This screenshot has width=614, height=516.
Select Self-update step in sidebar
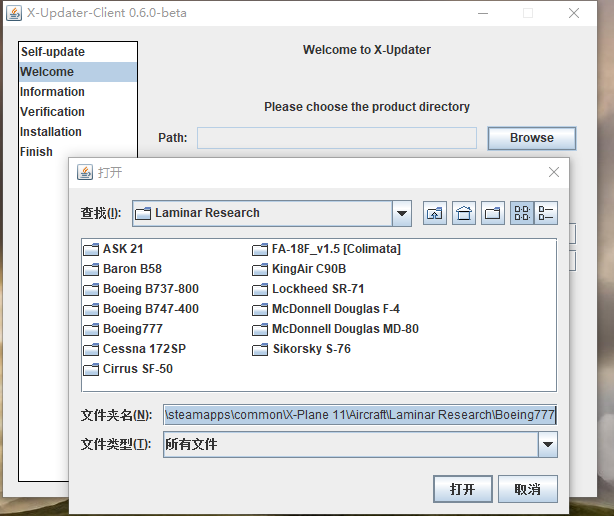click(x=78, y=52)
